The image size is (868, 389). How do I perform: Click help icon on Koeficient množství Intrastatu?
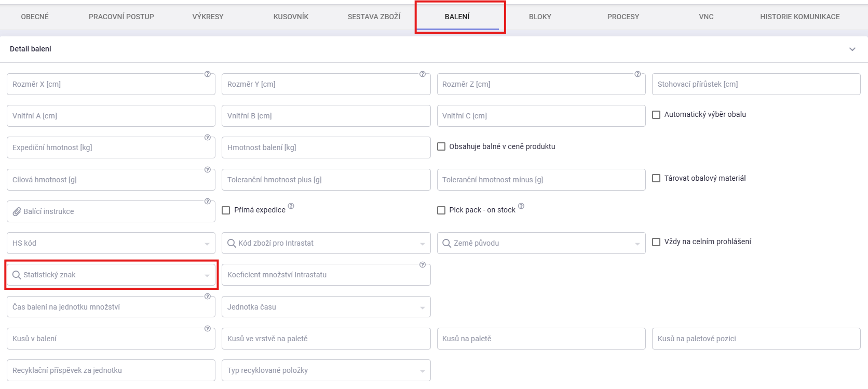(x=423, y=265)
